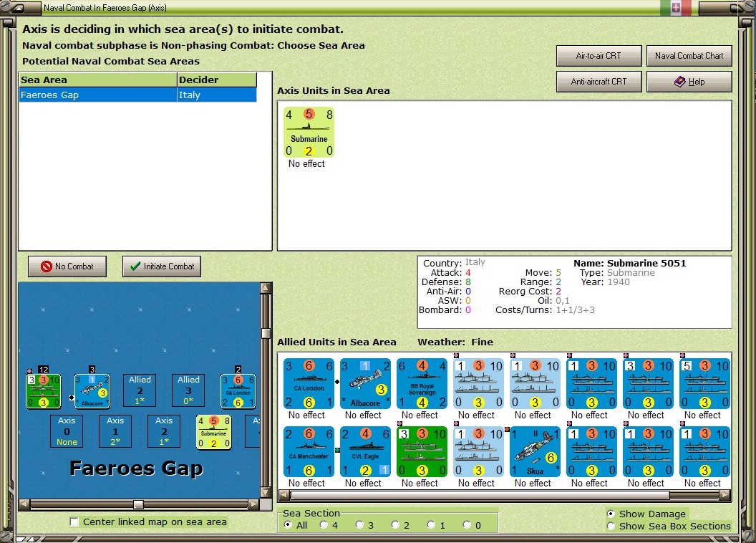Click the map horizontal scrollbar left arrow
The image size is (756, 543).
click(24, 504)
